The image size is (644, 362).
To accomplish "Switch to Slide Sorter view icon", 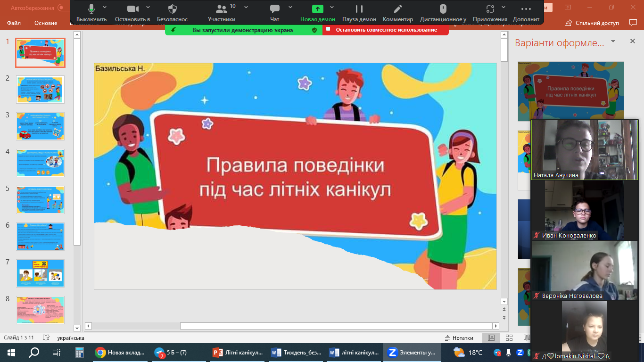I will click(509, 338).
